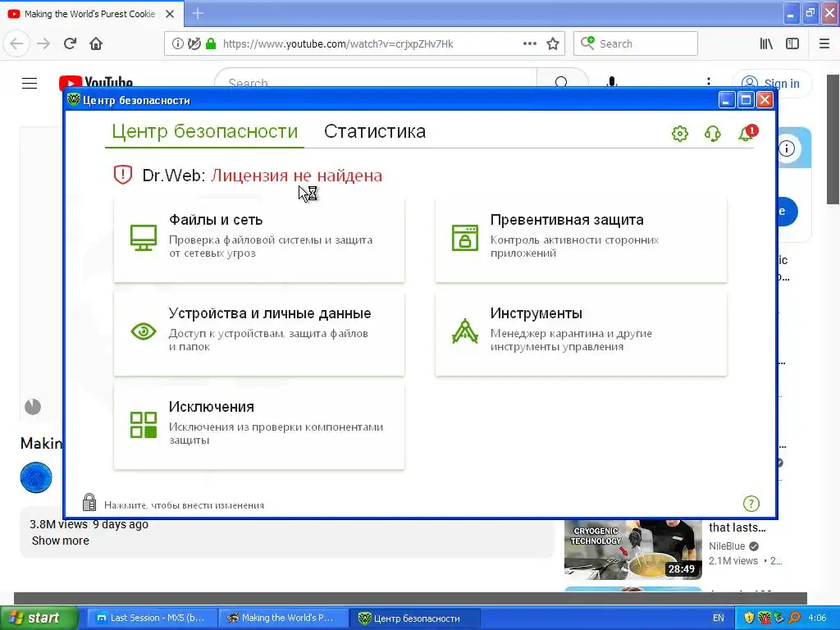Switch to Making the World's P... taskbar item
The width and height of the screenshot is (840, 630).
pyautogui.click(x=283, y=618)
